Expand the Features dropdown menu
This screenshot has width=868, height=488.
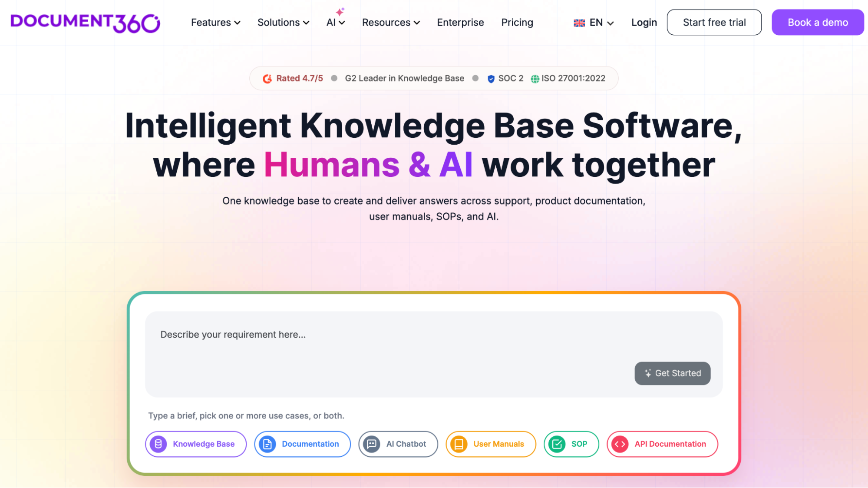pos(216,23)
